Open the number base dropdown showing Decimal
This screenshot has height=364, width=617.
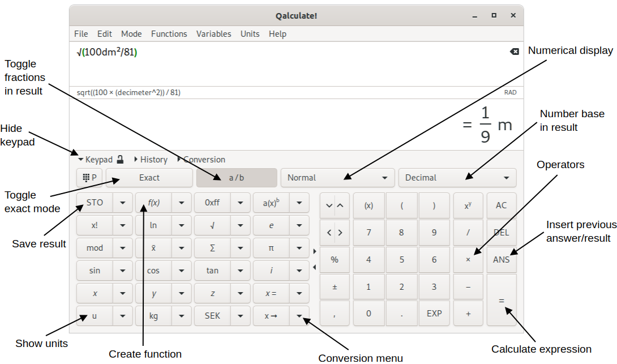coord(457,177)
